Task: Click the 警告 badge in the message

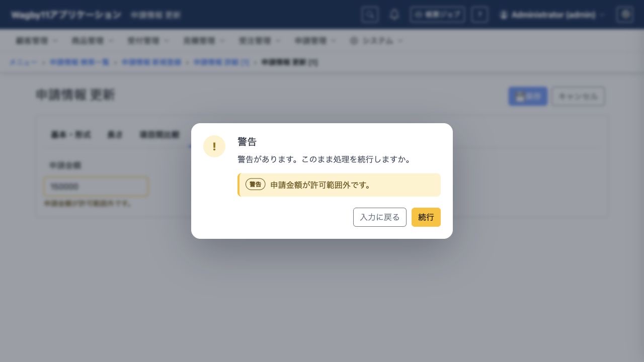Action: click(x=255, y=185)
